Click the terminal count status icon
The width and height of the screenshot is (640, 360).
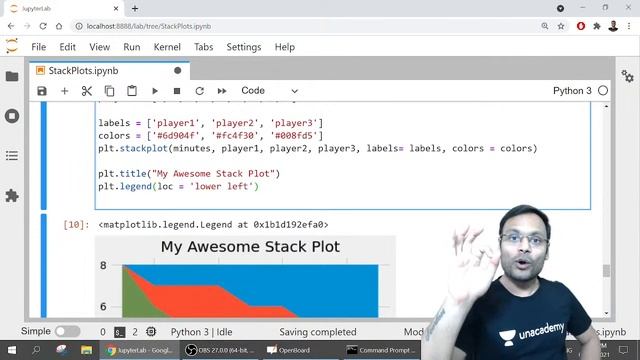(x=120, y=332)
